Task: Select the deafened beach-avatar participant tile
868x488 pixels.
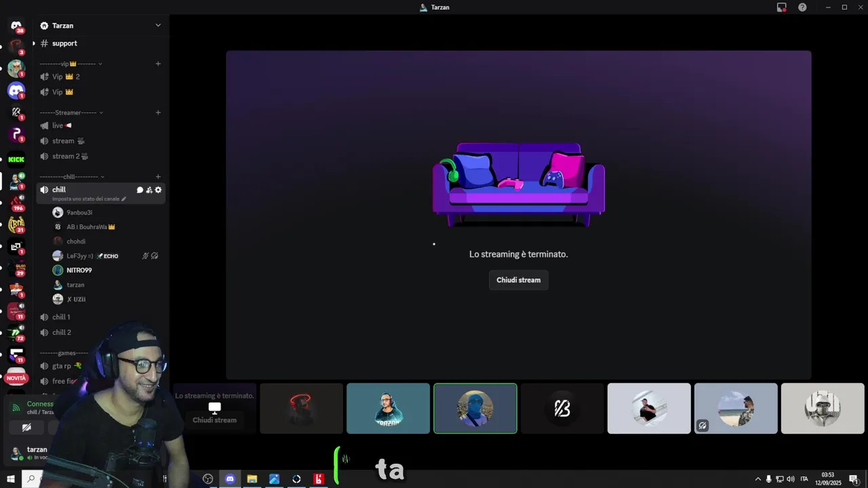Action: (736, 409)
